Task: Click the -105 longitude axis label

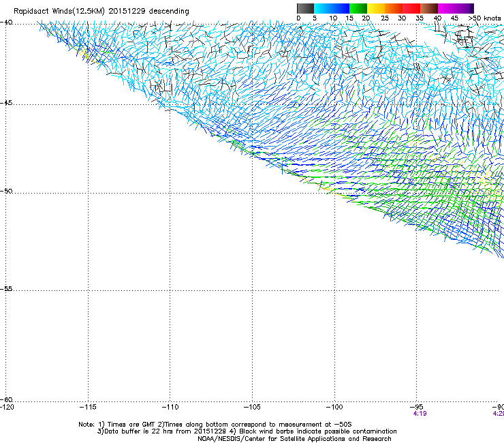Action: point(252,407)
